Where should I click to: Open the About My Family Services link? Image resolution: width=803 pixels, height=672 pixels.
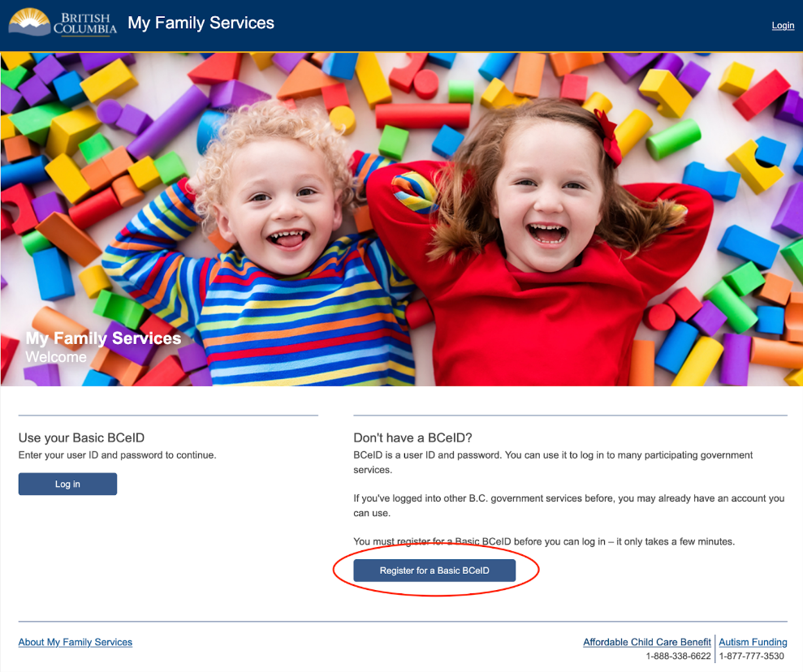coord(76,642)
